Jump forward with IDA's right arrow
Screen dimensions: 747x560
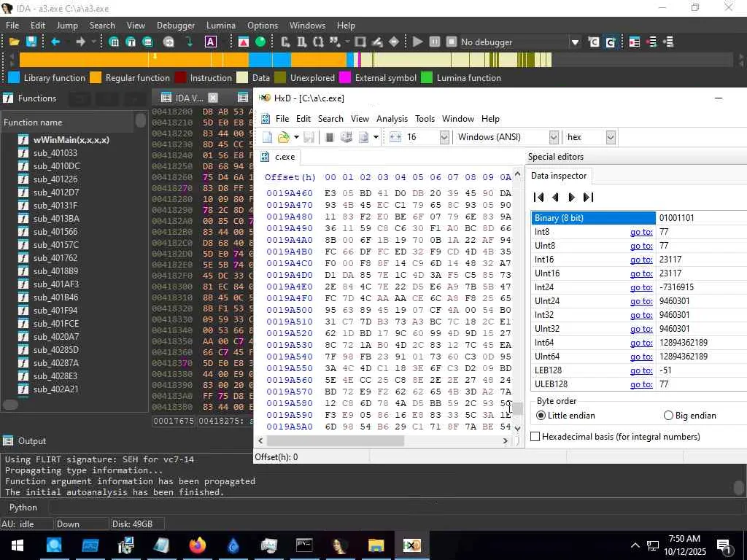[80, 42]
